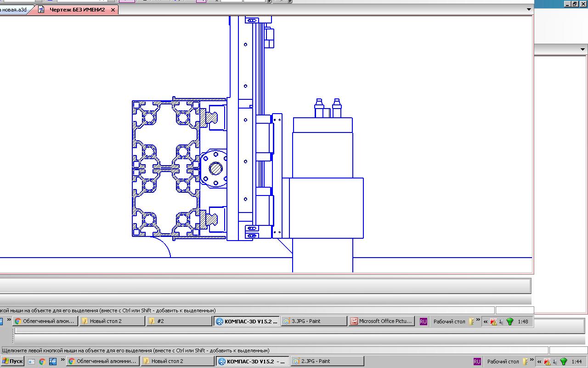Launch KMPlayer from the quick launch bar
Viewport: 588px width, 368px height.
[52, 362]
